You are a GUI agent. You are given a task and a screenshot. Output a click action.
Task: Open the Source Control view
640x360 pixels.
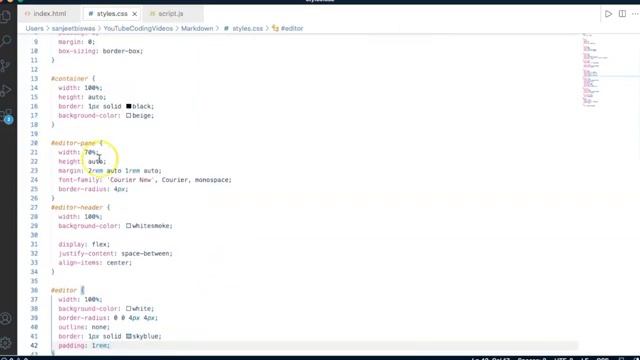coord(6,65)
